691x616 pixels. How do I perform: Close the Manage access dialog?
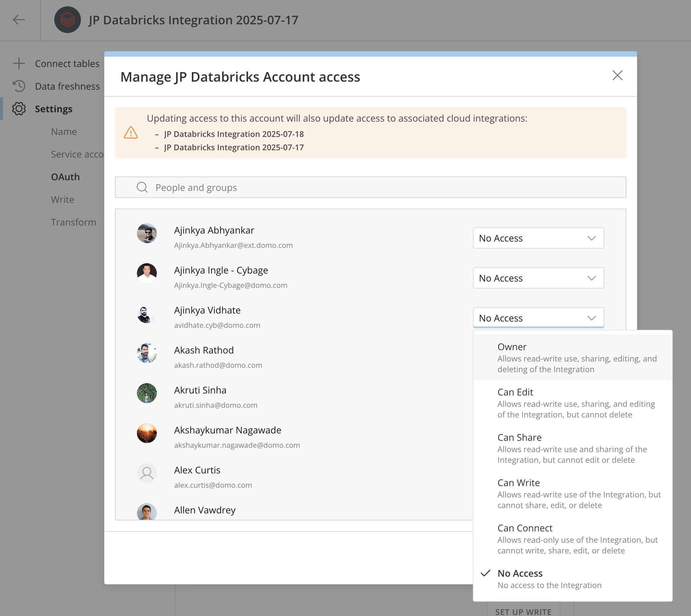(x=617, y=76)
